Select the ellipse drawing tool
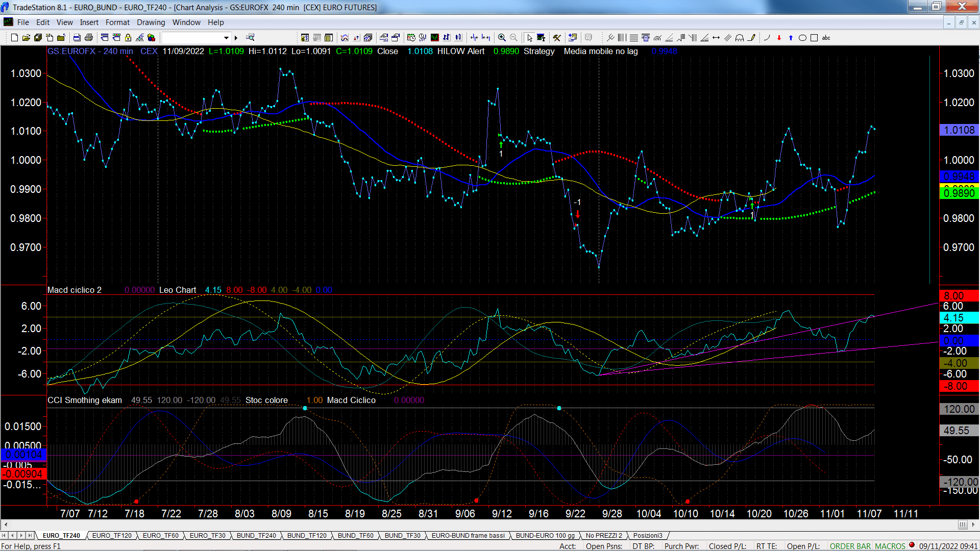Image resolution: width=980 pixels, height=551 pixels. pyautogui.click(x=802, y=37)
